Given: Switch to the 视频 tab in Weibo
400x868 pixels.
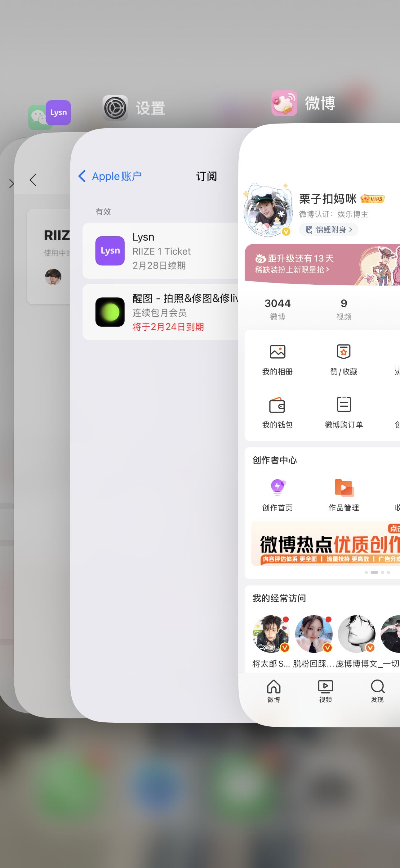Looking at the screenshot, I should coord(326,690).
